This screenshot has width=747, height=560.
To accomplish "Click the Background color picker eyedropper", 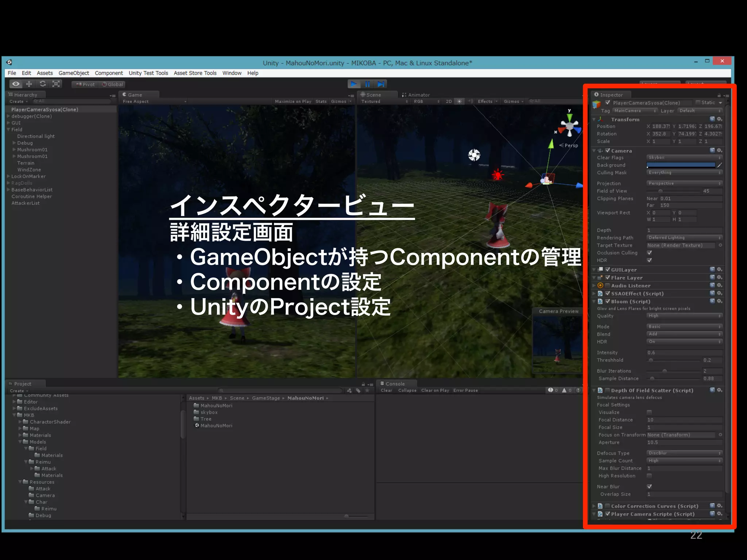I will coord(720,165).
